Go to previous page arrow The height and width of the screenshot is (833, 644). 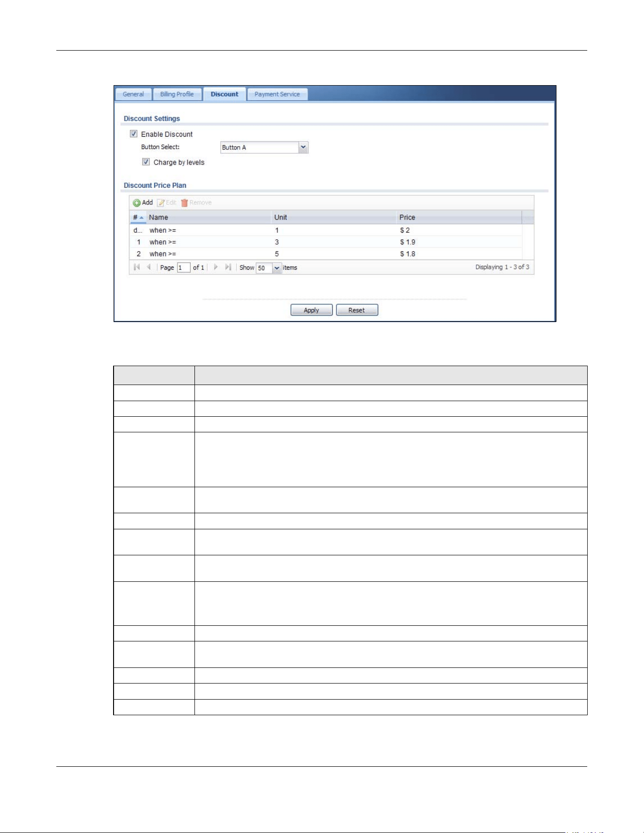[149, 267]
